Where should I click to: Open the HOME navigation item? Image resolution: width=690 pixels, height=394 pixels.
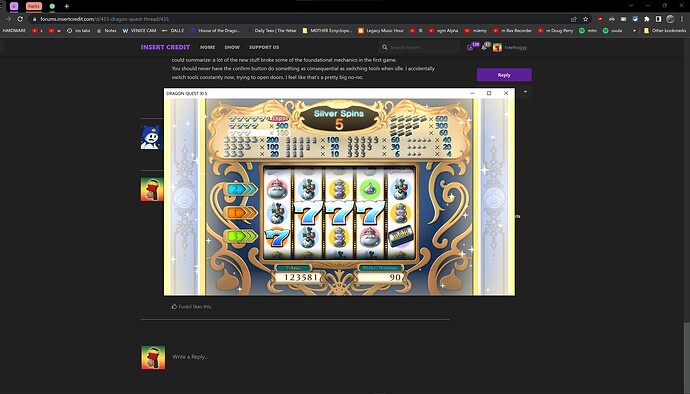point(207,47)
